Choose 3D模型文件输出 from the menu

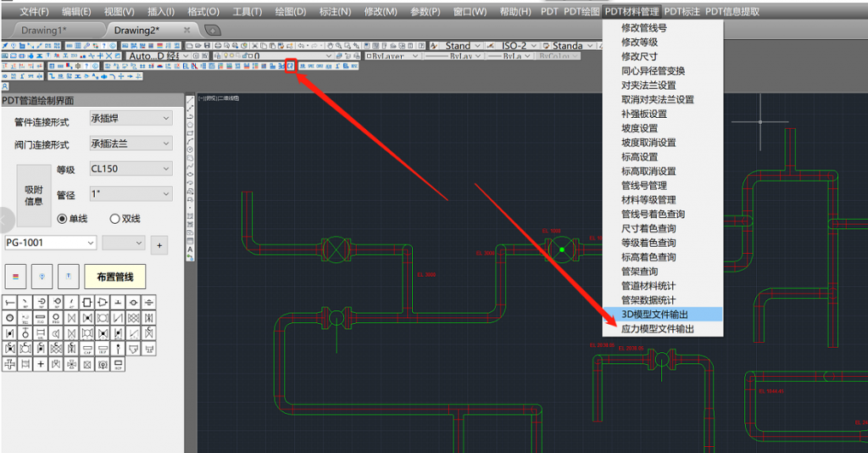(663, 315)
